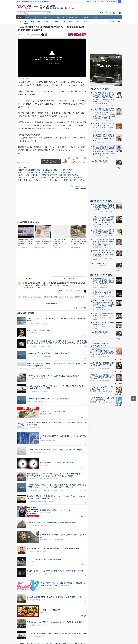
Task: Open マイページ link
Action: pyautogui.click(x=103, y=13)
